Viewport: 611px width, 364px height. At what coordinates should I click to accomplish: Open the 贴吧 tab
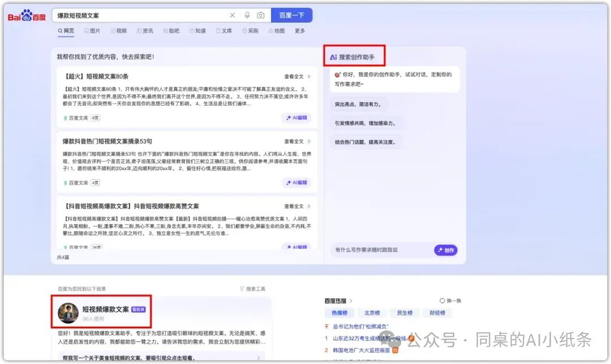171,31
